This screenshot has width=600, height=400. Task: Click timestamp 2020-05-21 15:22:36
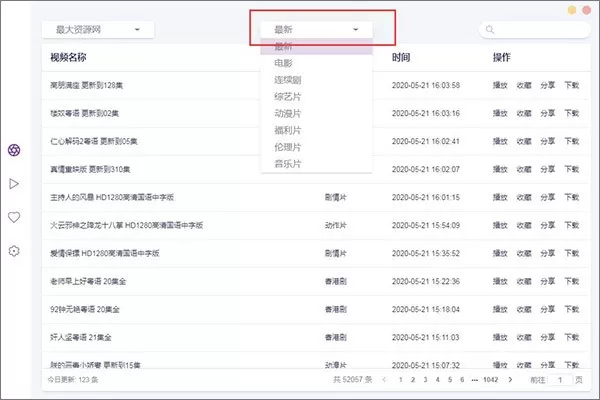click(426, 281)
